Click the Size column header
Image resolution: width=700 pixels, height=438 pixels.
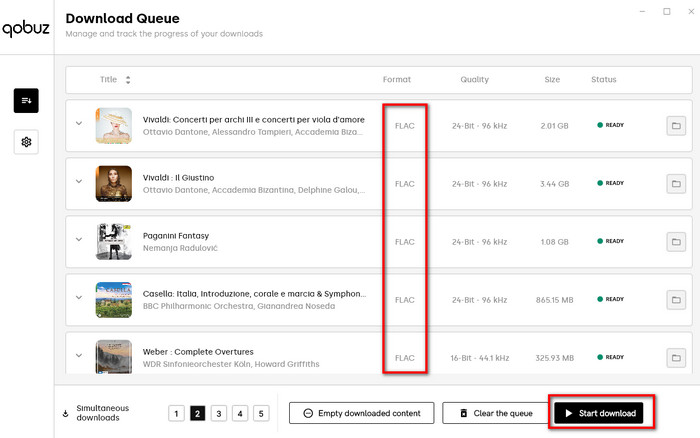[x=552, y=79]
